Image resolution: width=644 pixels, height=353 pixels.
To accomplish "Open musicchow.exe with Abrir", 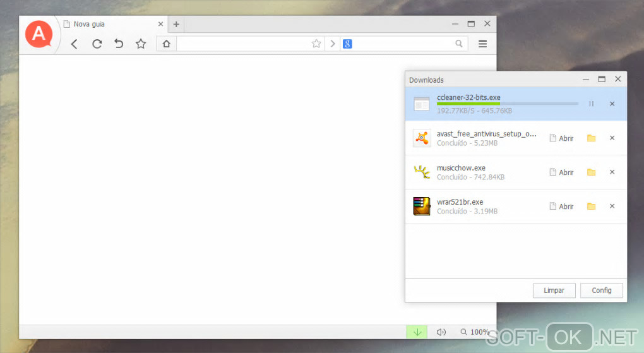I will [x=561, y=172].
